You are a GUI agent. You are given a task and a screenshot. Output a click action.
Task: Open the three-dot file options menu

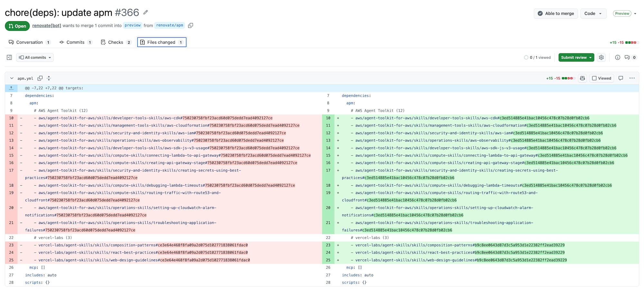point(632,78)
